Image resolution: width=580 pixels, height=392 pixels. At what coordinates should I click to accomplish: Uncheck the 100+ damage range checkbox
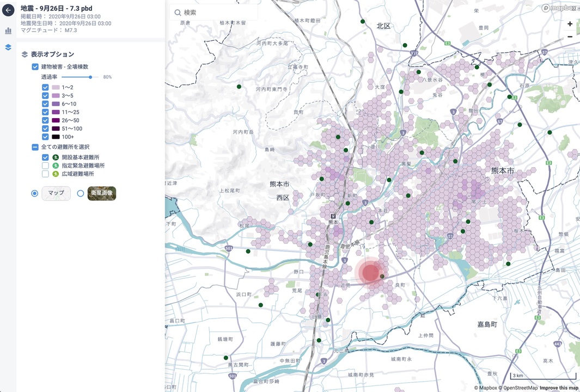46,137
